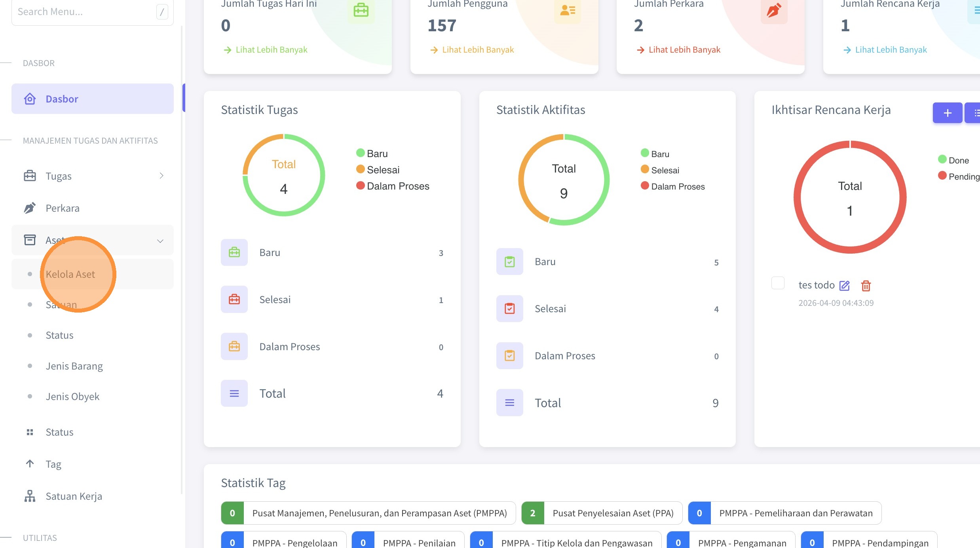Open Jenis Obyek submenu item
The image size is (980, 548).
click(93, 396)
